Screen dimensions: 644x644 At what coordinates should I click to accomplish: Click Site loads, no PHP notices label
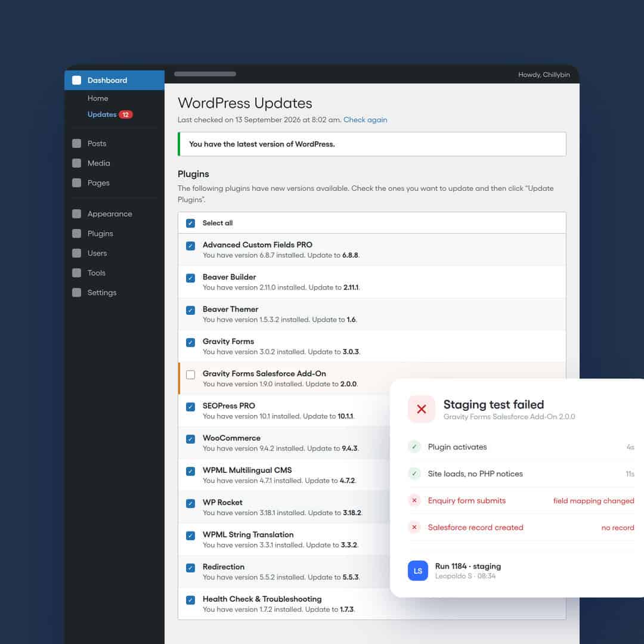(x=475, y=473)
